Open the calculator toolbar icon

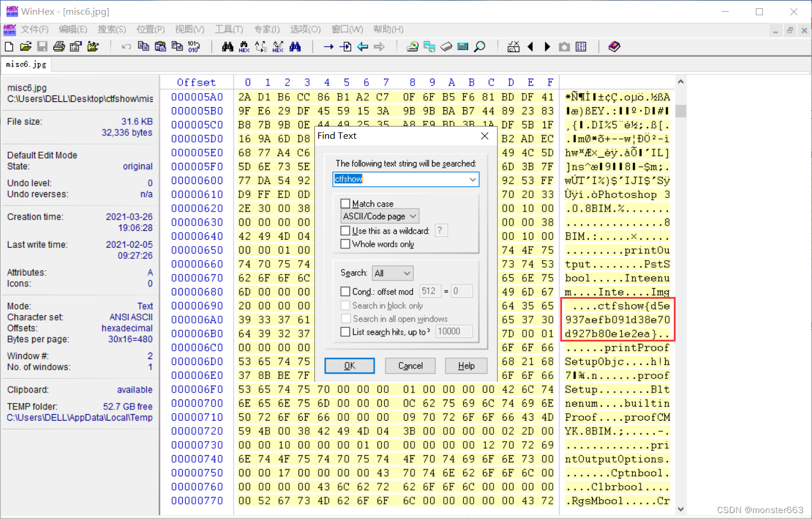coord(462,47)
